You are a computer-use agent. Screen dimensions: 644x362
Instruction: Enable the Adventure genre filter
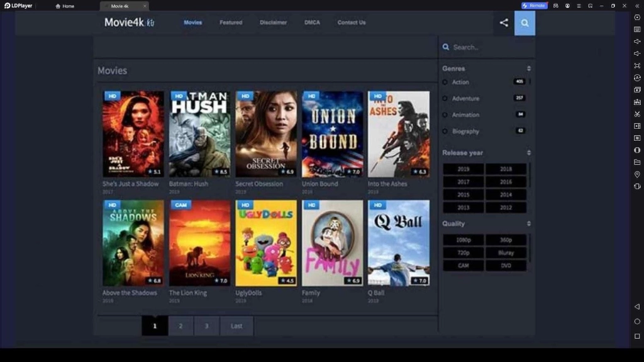pyautogui.click(x=446, y=98)
